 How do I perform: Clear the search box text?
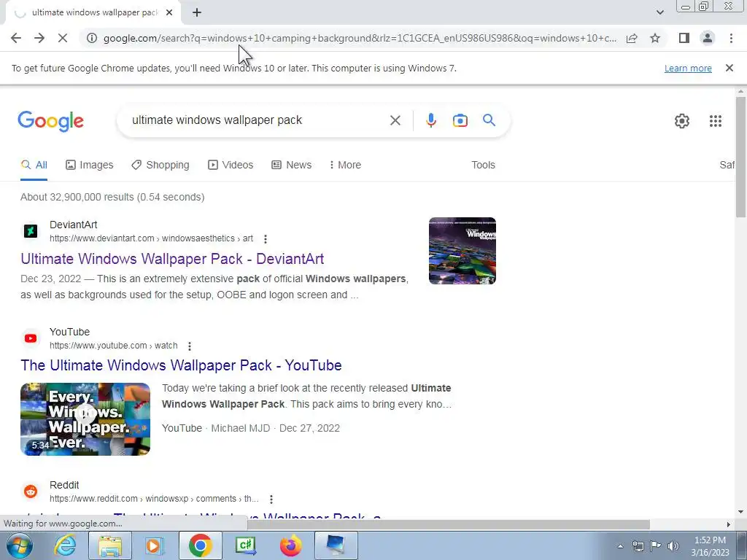click(395, 120)
